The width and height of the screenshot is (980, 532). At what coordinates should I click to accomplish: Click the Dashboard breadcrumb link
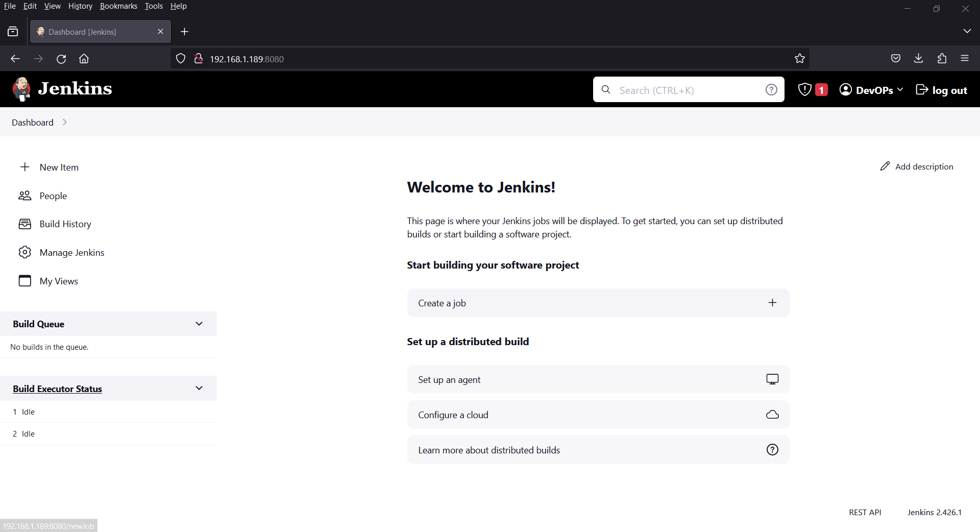click(x=33, y=123)
